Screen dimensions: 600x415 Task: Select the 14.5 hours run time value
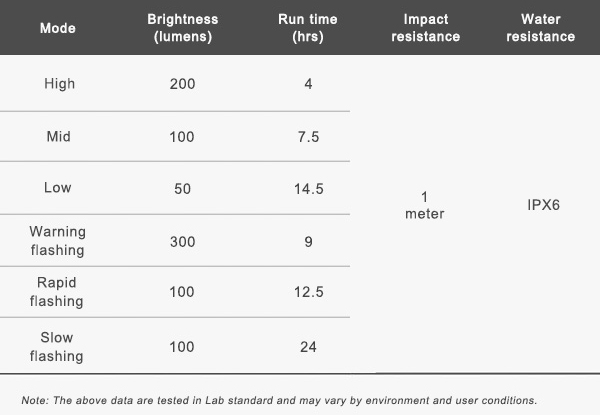[308, 189]
